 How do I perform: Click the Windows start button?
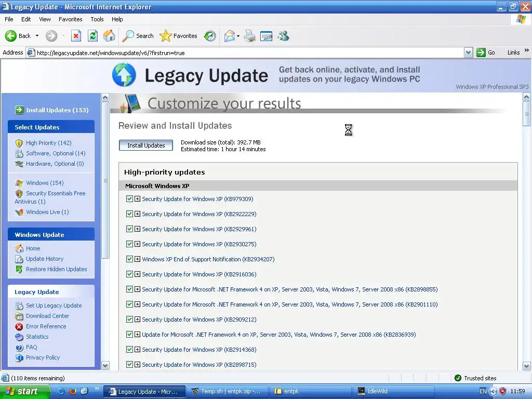click(x=25, y=392)
